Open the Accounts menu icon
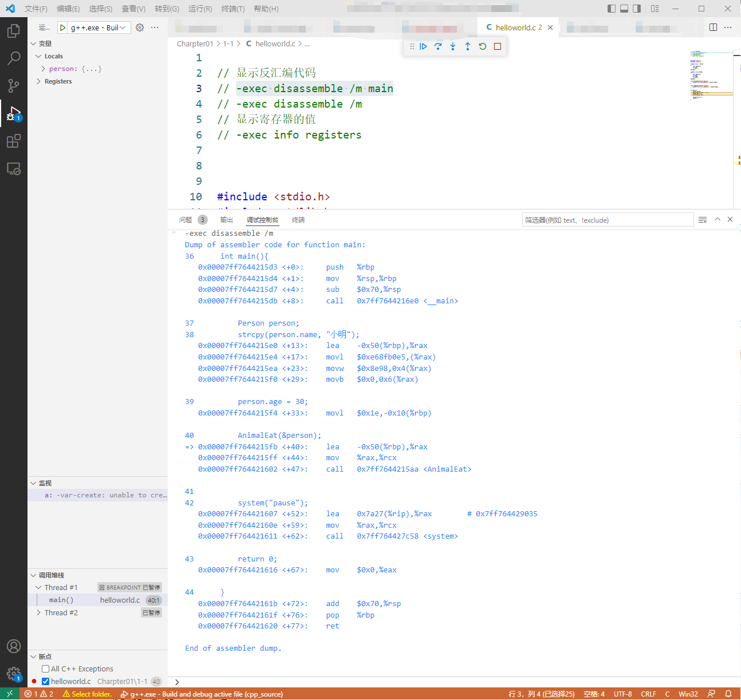741x700 pixels. (x=14, y=646)
